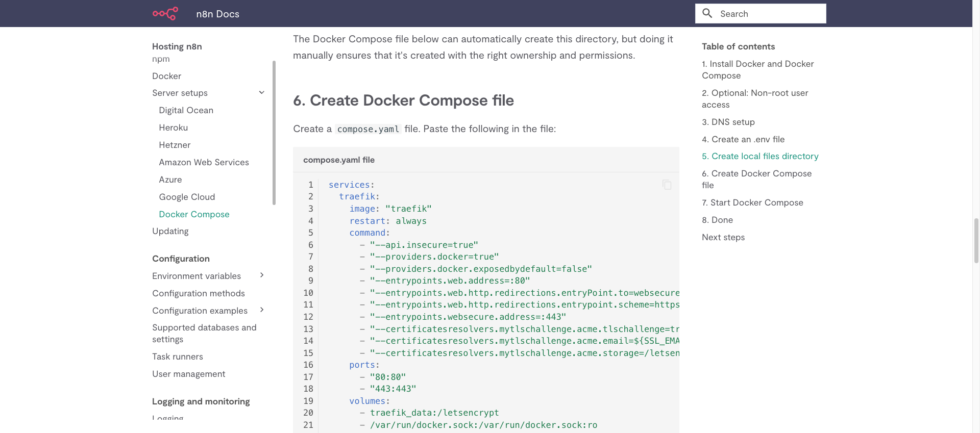
Task: Jump to DNS setup in contents
Action: (x=728, y=122)
